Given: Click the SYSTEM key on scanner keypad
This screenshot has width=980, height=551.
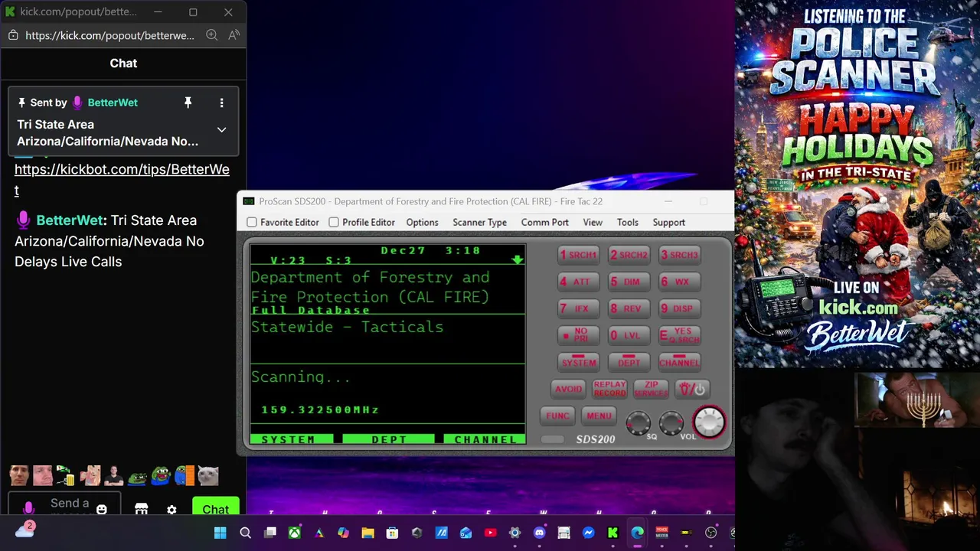Looking at the screenshot, I should (579, 361).
